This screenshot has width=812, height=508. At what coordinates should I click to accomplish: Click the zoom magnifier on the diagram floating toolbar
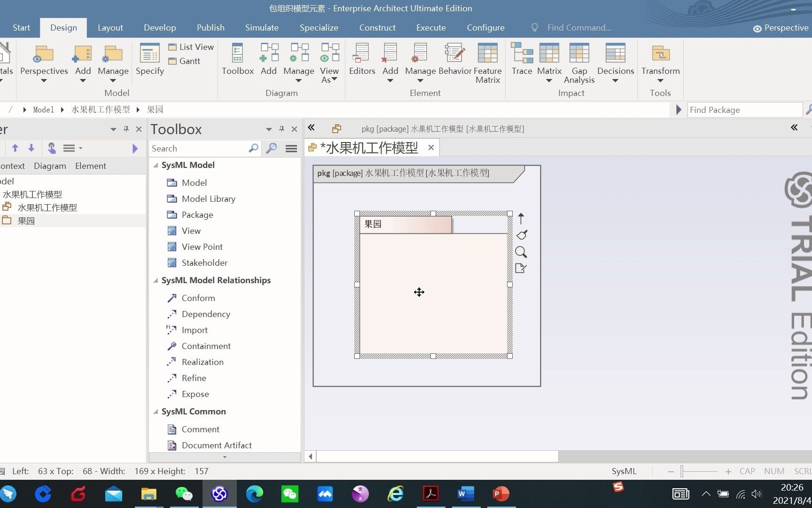coord(521,253)
